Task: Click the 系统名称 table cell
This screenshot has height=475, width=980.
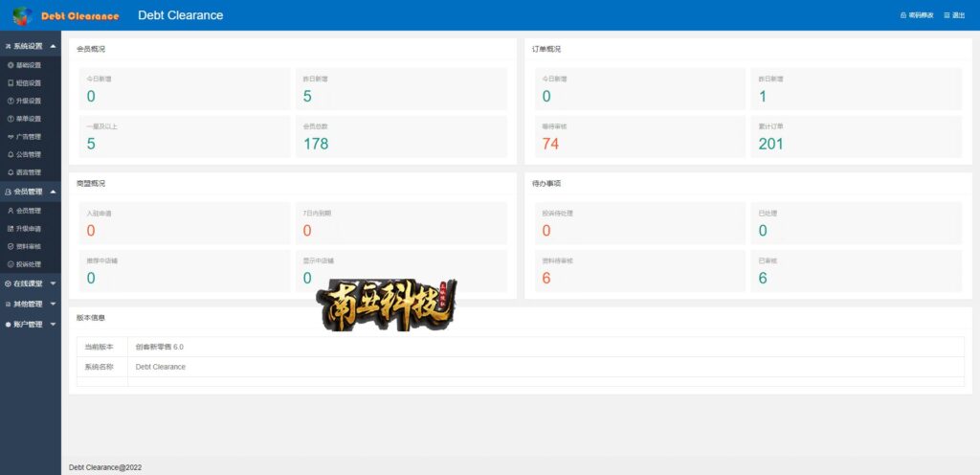Action: pyautogui.click(x=102, y=367)
